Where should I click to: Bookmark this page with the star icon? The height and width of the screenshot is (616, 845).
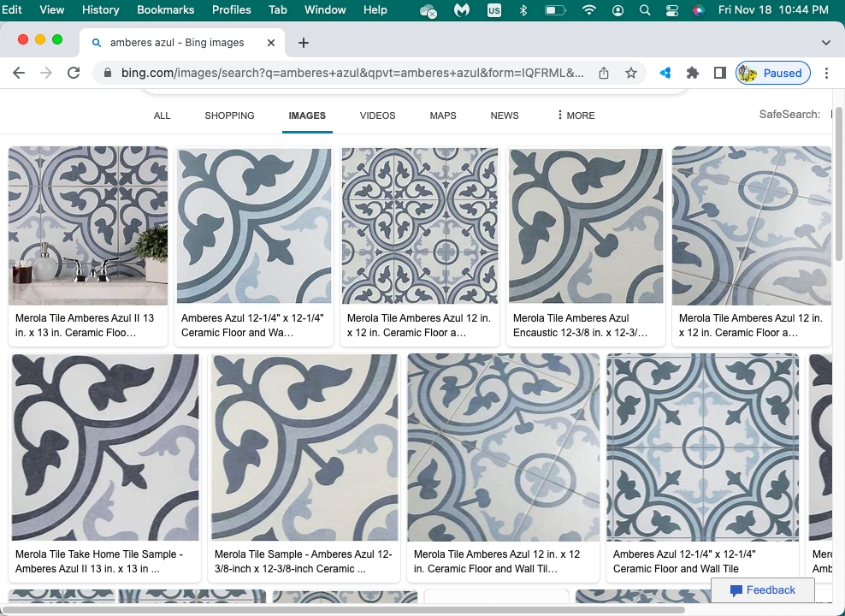[631, 73]
